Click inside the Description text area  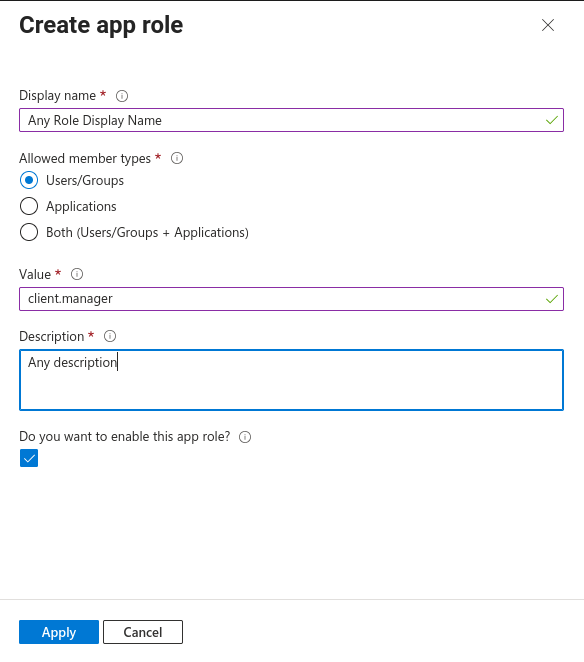291,380
